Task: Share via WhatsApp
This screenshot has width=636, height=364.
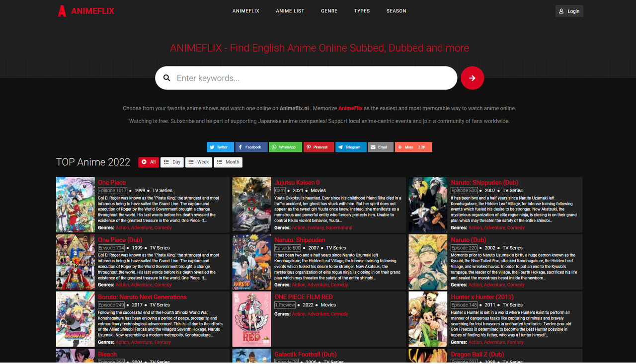Action: click(285, 147)
